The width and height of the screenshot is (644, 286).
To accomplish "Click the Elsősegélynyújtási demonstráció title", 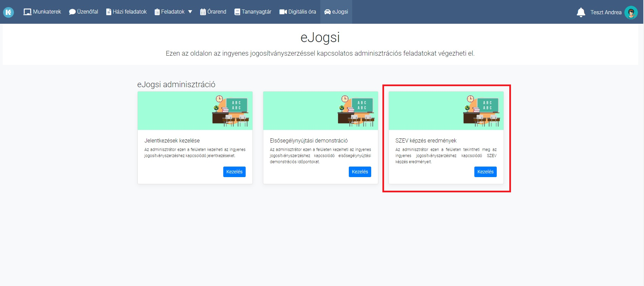I will [309, 140].
